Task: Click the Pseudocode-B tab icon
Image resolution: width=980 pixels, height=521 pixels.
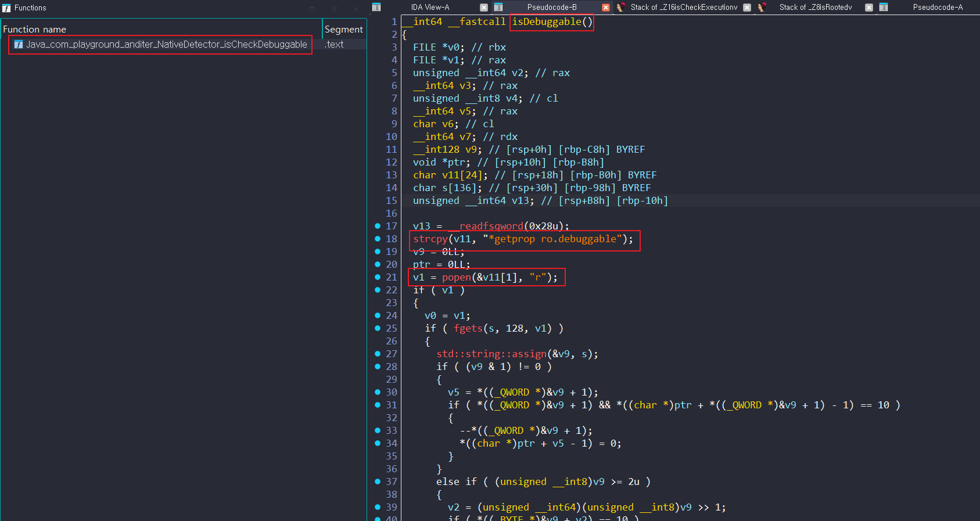Action: tap(498, 8)
